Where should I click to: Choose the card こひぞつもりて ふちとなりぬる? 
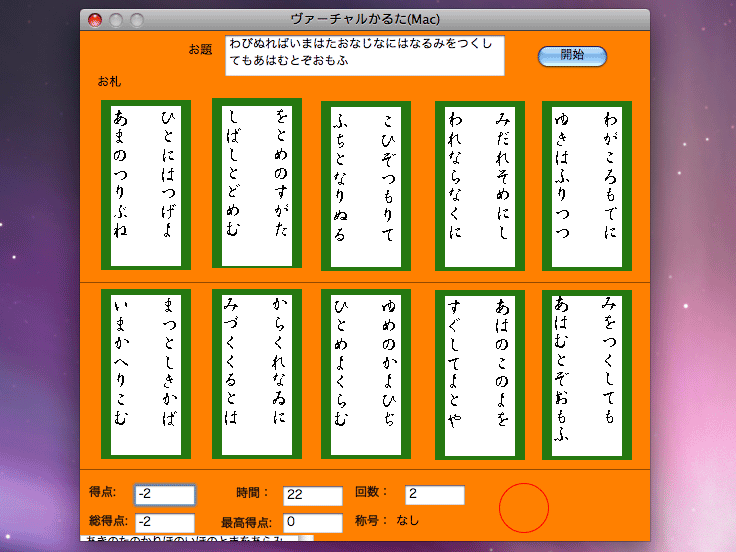click(366, 186)
